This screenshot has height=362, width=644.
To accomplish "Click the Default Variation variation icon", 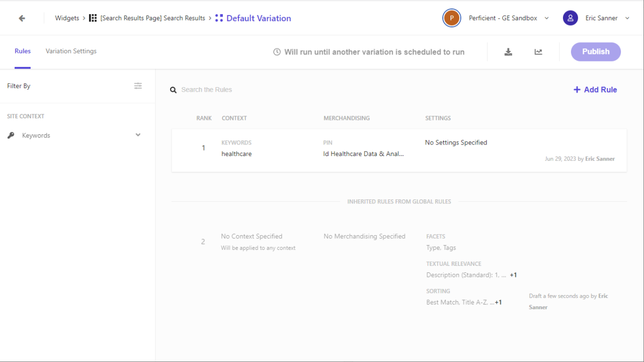I will [219, 18].
